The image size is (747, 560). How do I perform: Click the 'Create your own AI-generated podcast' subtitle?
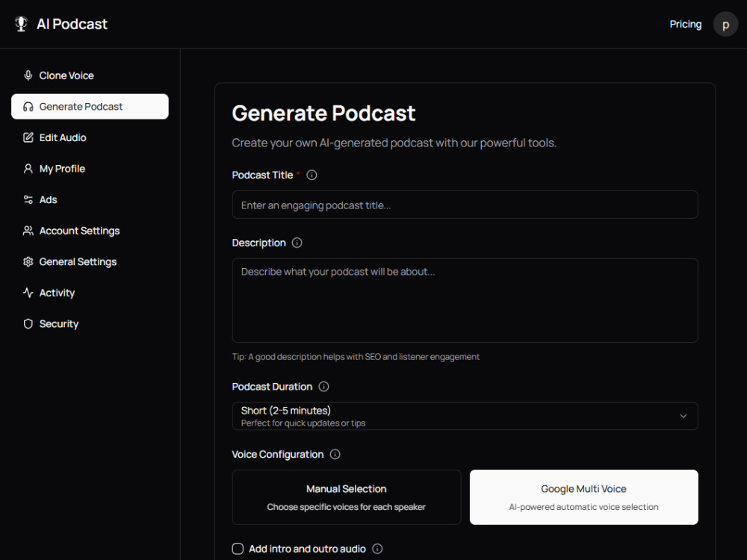pos(394,143)
